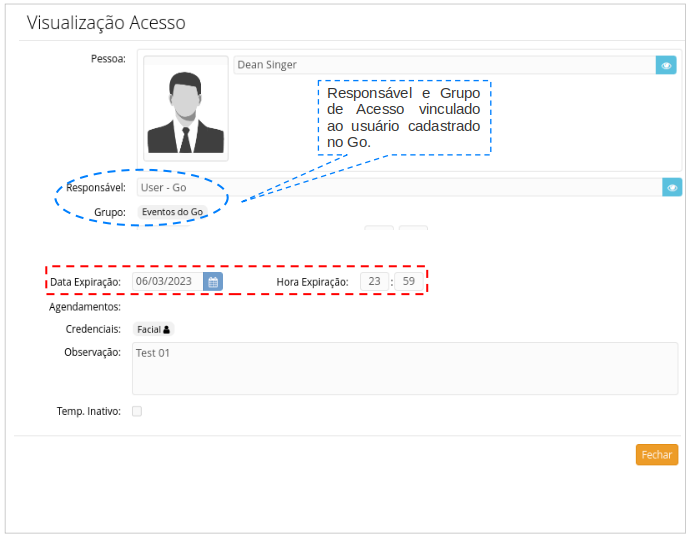Toggle the Temp. Inativo checkbox
Screen dimensions: 690x540
point(137,411)
